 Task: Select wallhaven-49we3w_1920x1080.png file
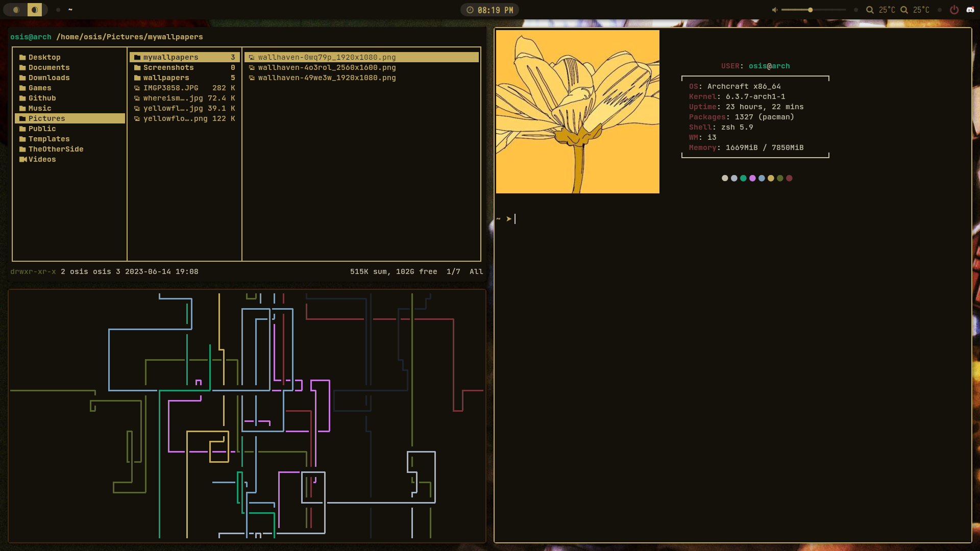(x=327, y=78)
